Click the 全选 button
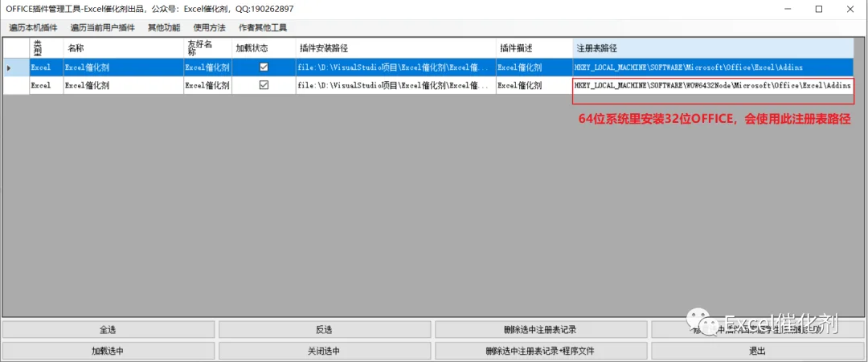This screenshot has height=362, width=868. [x=108, y=330]
